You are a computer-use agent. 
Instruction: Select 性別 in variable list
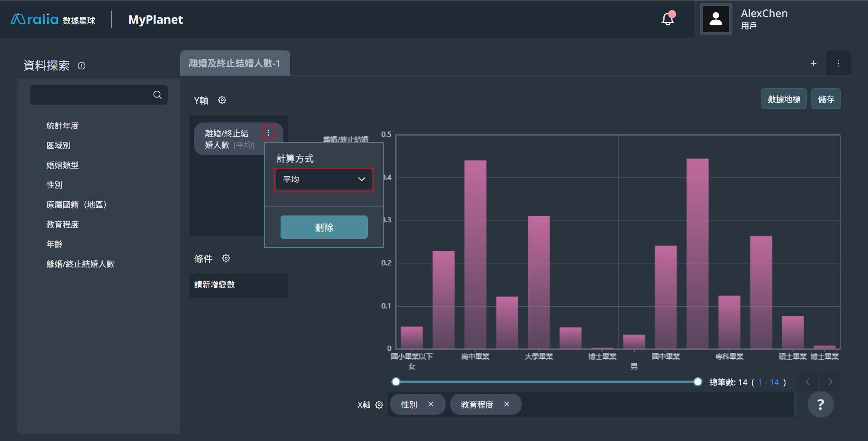click(54, 185)
